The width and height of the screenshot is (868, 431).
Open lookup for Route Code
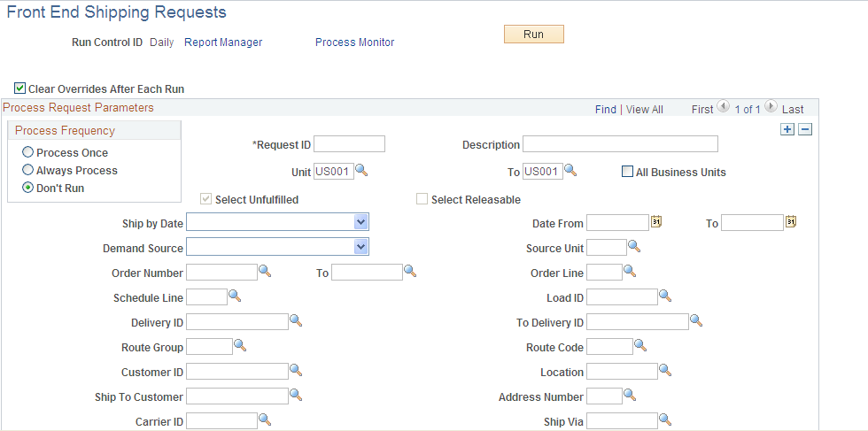tap(639, 345)
